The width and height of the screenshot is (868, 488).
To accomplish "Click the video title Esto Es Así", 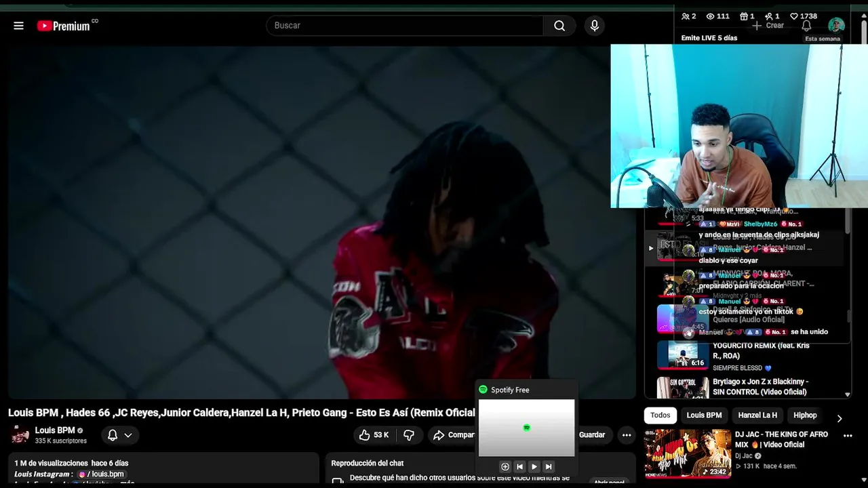I will (241, 412).
